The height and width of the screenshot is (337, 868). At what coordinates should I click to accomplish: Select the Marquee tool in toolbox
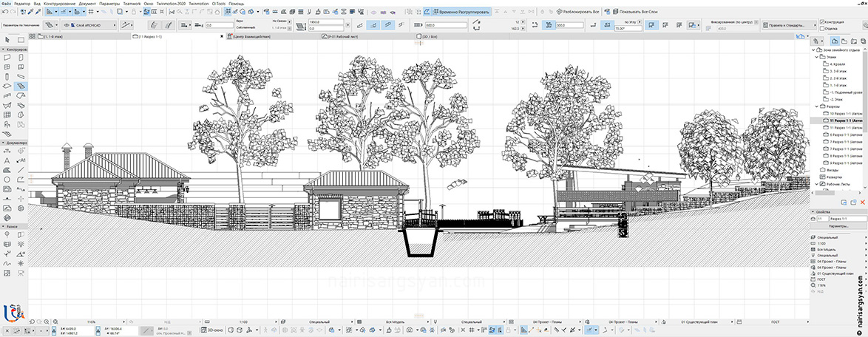coord(21,39)
